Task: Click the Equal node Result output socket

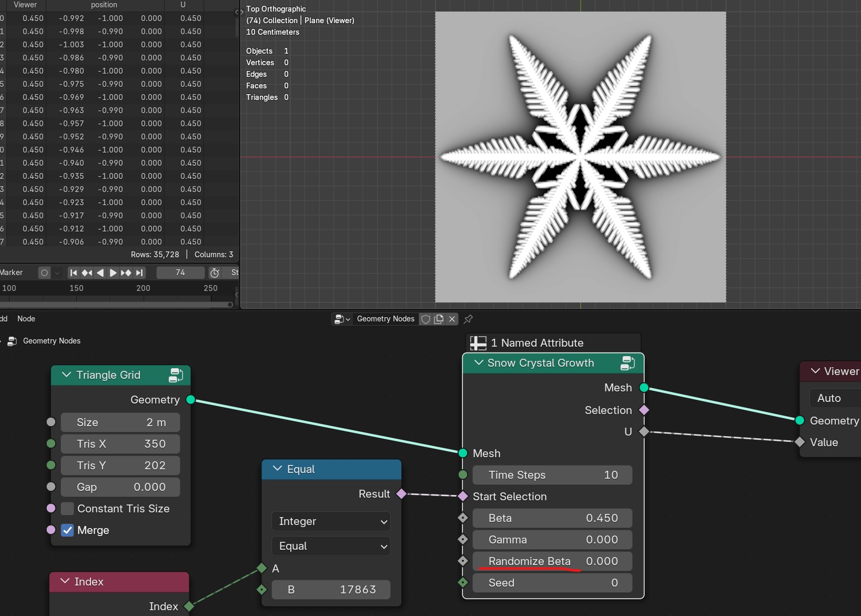Action: [401, 493]
